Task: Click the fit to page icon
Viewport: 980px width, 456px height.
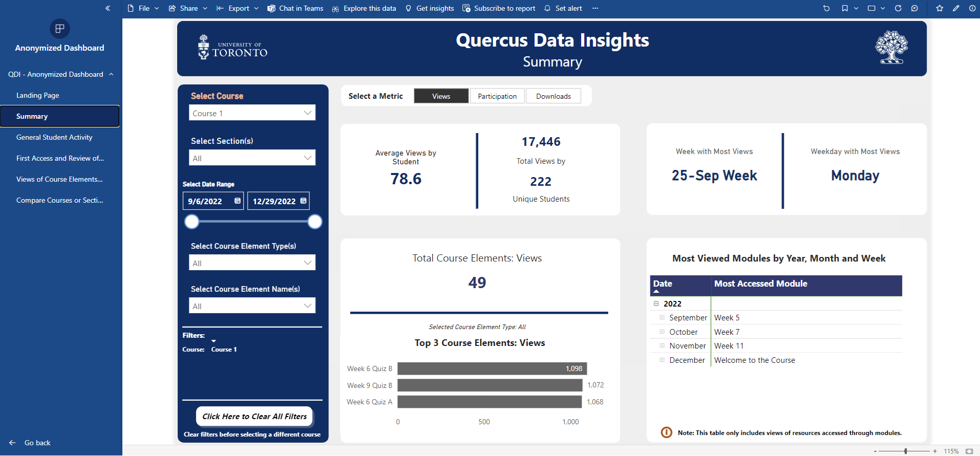Action: [969, 451]
